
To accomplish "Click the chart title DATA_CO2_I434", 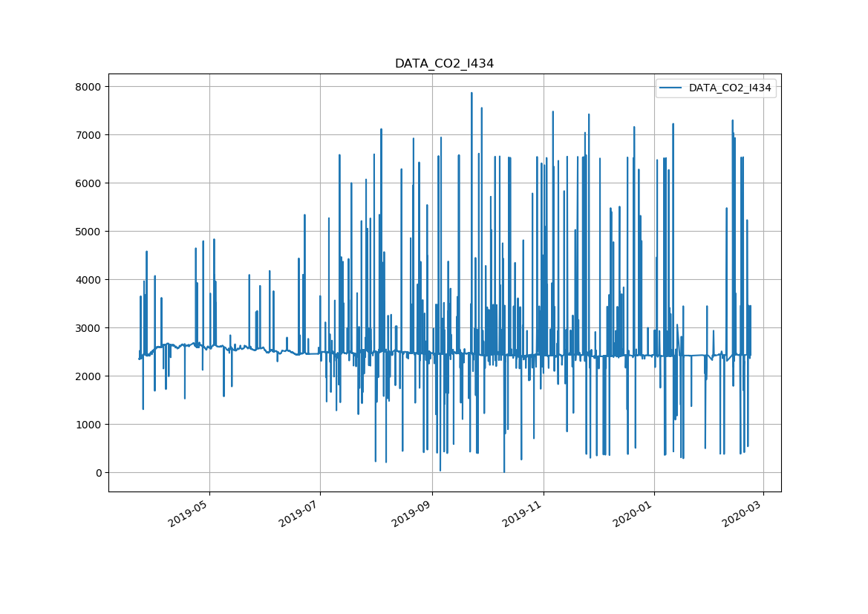I will pos(444,64).
